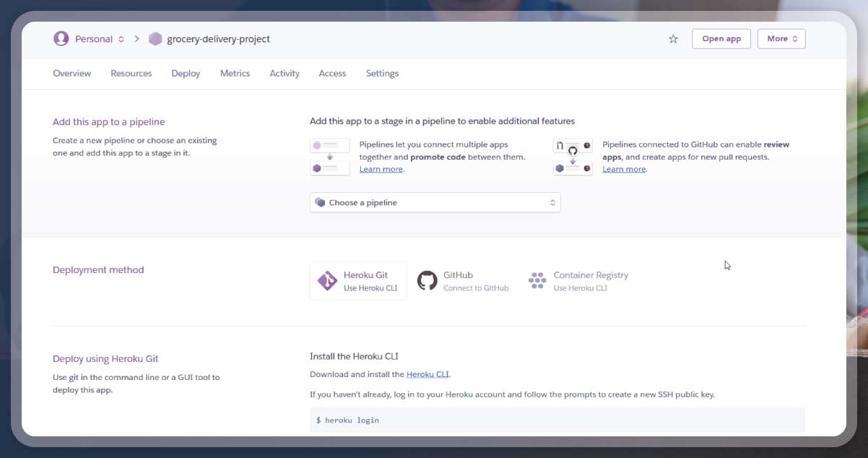Follow Learn more link about review apps
868x458 pixels.
pos(624,169)
